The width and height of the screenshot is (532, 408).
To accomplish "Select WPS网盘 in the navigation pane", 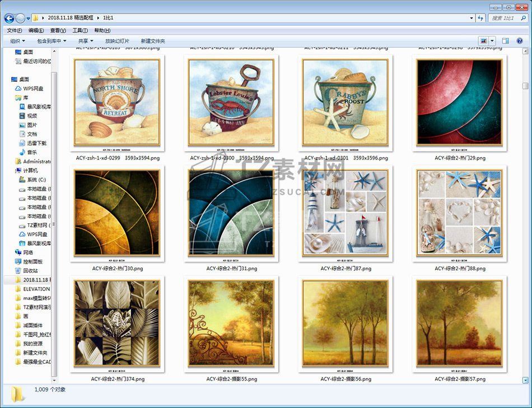I will (x=32, y=88).
